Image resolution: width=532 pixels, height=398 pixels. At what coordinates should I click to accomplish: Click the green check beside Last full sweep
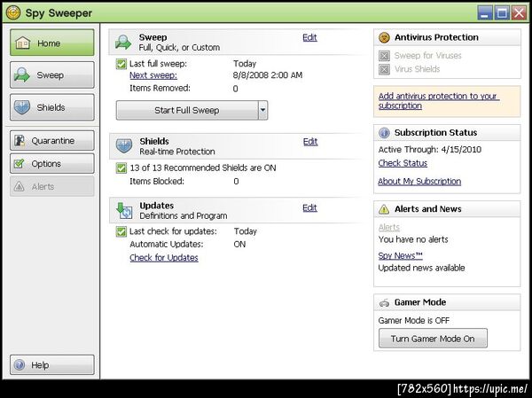(121, 64)
